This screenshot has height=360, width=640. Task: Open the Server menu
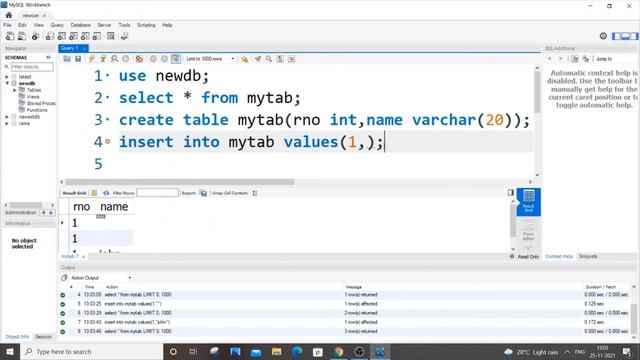pos(104,25)
